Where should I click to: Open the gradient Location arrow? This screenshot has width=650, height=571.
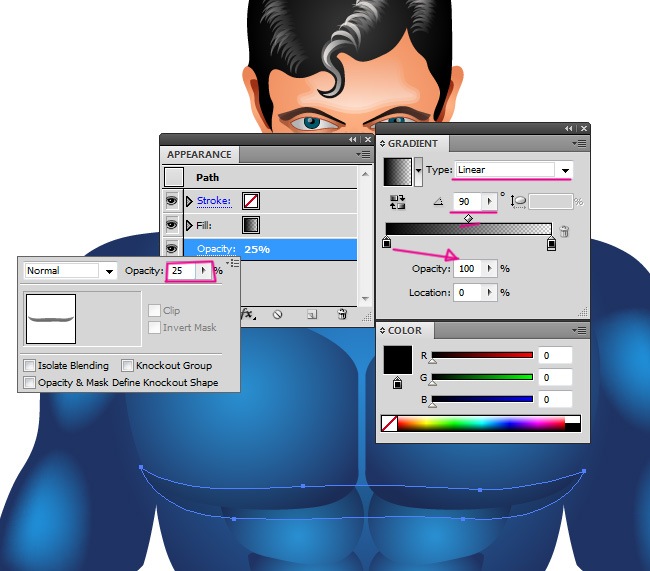pyautogui.click(x=489, y=293)
